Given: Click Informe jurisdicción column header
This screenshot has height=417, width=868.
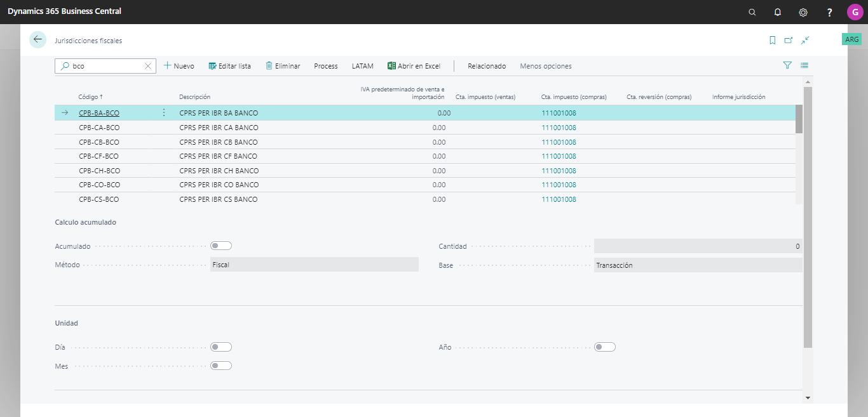Looking at the screenshot, I should coord(738,97).
